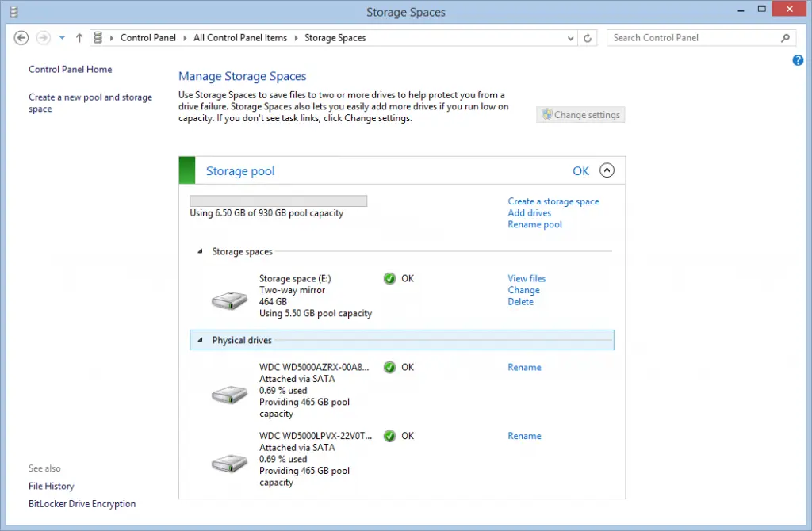Click Delete for Storage space (E:)
This screenshot has height=531, width=812.
520,302
